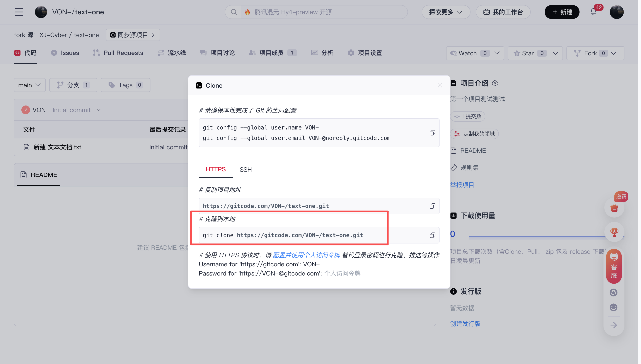Open the 项目设置 tab
This screenshot has width=641, height=364.
[x=365, y=53]
